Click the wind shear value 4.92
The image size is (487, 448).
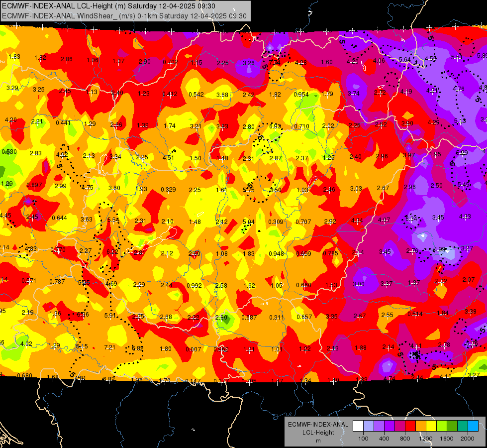click(x=62, y=154)
